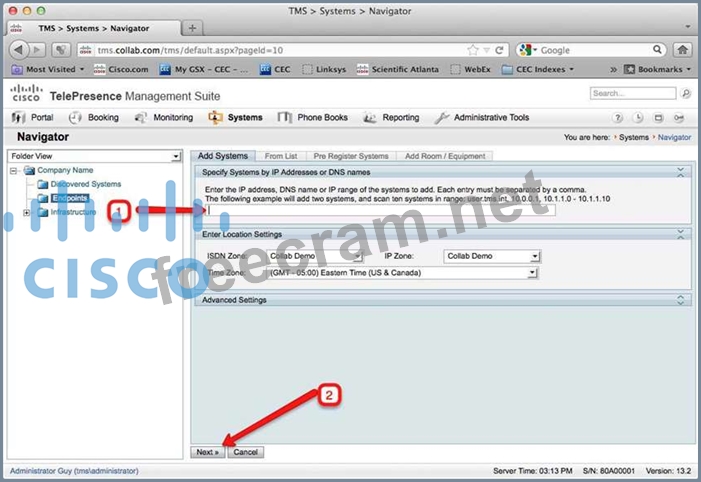
Task: Select the Endpoints folder in tree
Action: (x=69, y=198)
